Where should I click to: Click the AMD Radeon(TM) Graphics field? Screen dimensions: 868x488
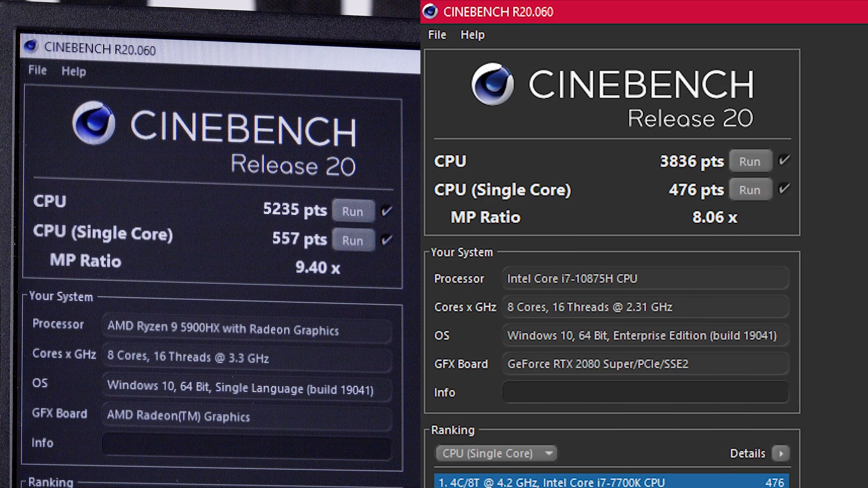(247, 416)
